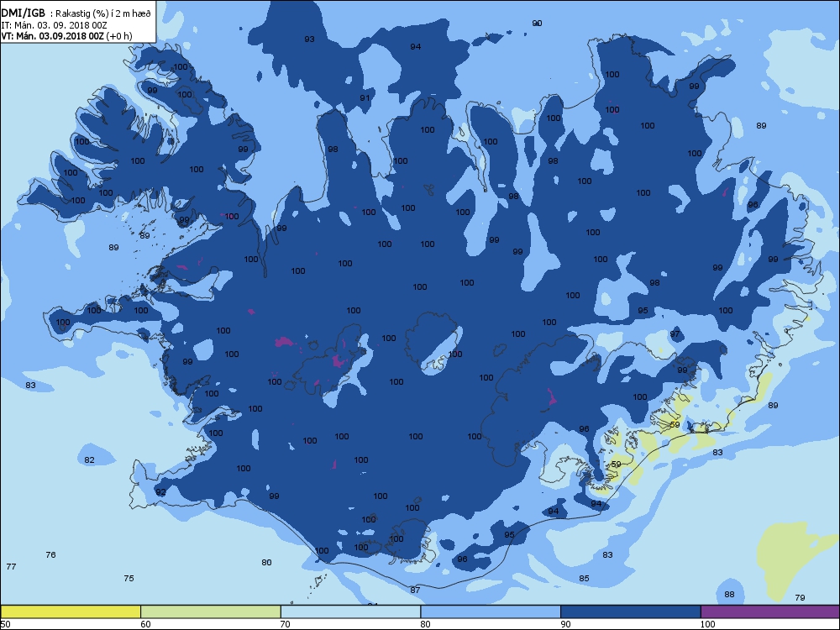
Task: Click the 'Rakastig (%) í 2 m hæð' label
Action: point(102,14)
